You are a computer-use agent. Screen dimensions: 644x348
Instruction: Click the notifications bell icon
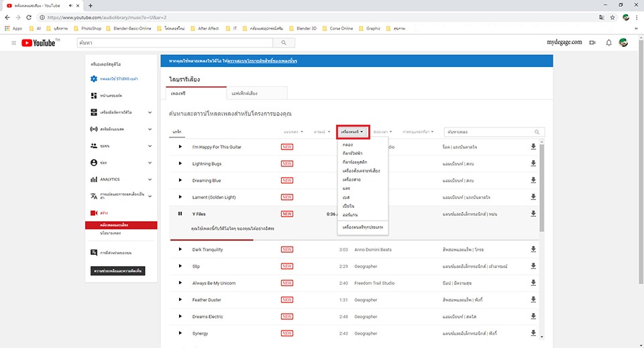click(608, 43)
